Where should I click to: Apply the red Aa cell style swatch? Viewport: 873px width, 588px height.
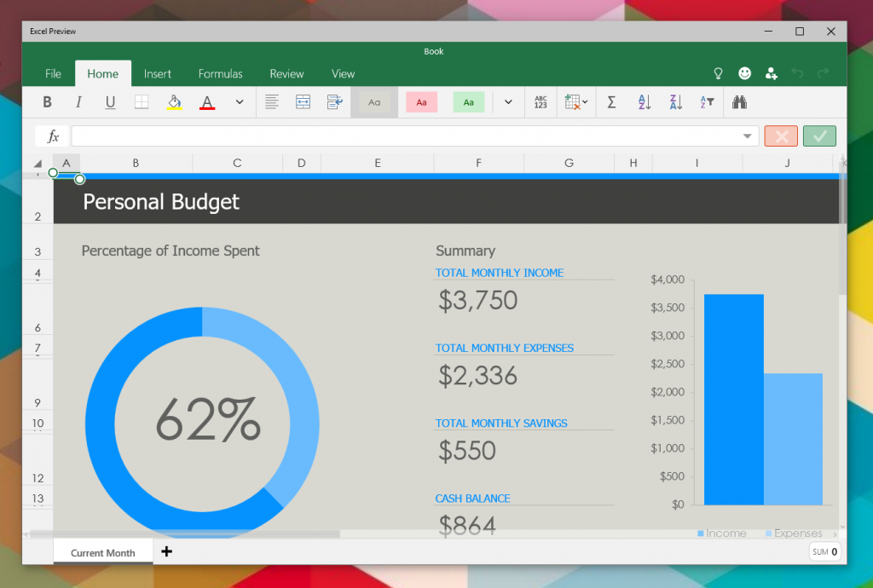421,101
